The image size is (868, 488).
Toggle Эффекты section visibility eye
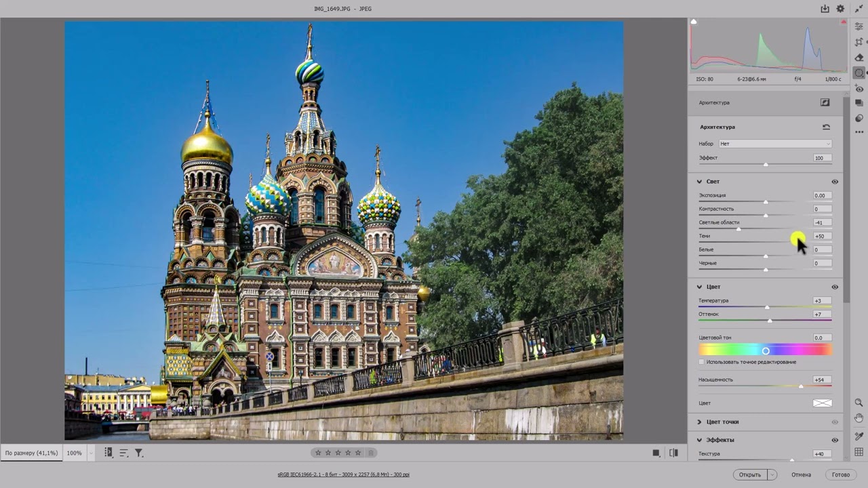point(835,440)
